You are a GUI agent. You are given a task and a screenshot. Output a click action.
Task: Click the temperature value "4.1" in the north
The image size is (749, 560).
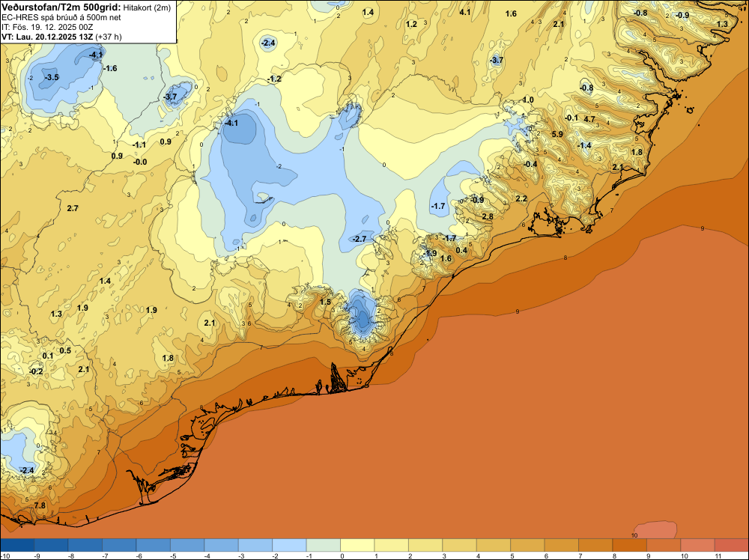pyautogui.click(x=465, y=12)
